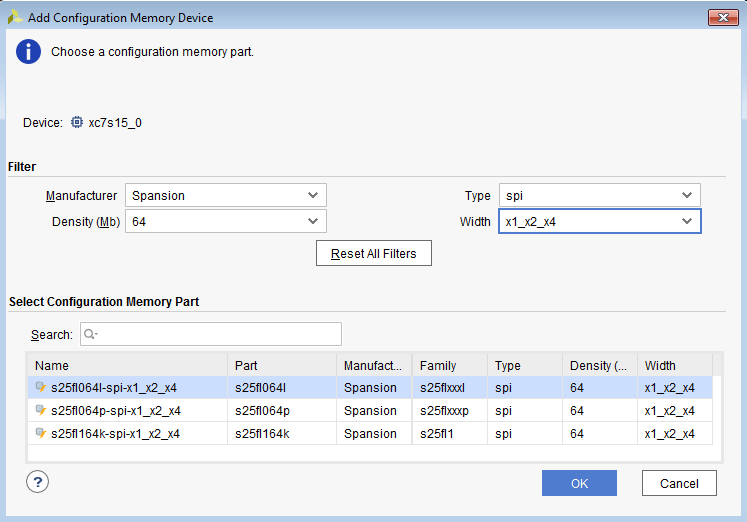Screen dimensions: 747x522
Task: Click the blue info icon at top
Action: (28, 52)
